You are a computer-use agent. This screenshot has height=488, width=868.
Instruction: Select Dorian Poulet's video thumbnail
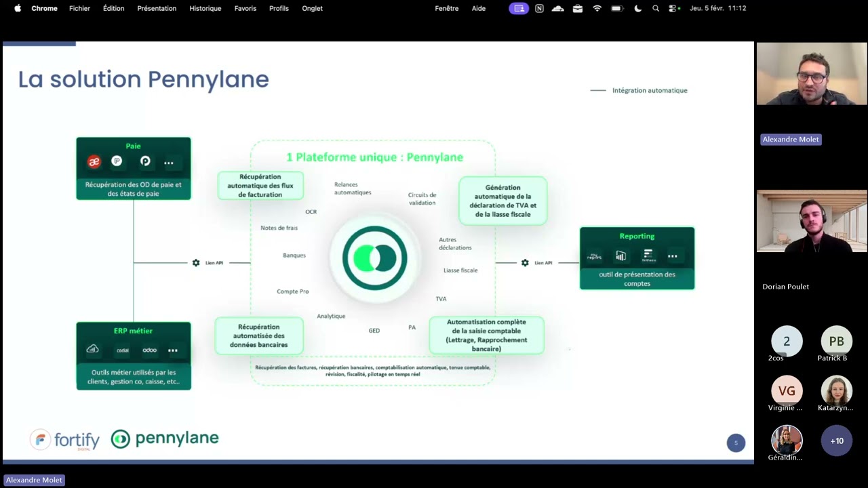click(812, 221)
